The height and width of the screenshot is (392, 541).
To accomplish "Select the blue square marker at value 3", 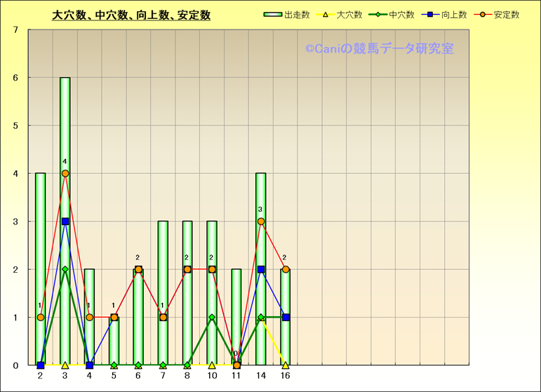I will pyautogui.click(x=65, y=221).
